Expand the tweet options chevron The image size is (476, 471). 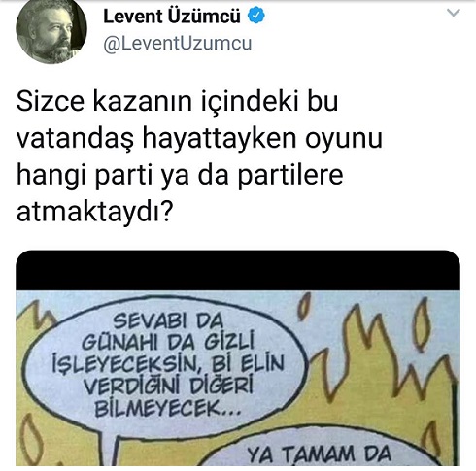454,13
